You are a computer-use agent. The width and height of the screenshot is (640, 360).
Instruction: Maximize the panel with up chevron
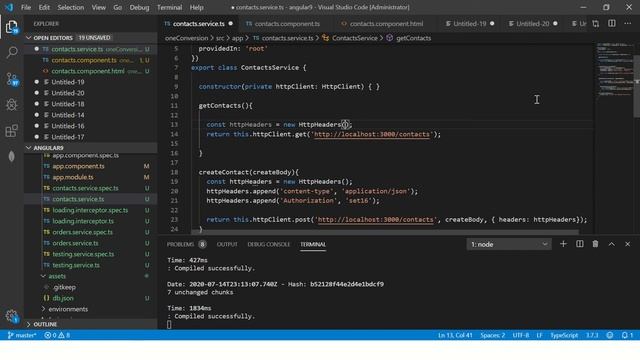(611, 244)
